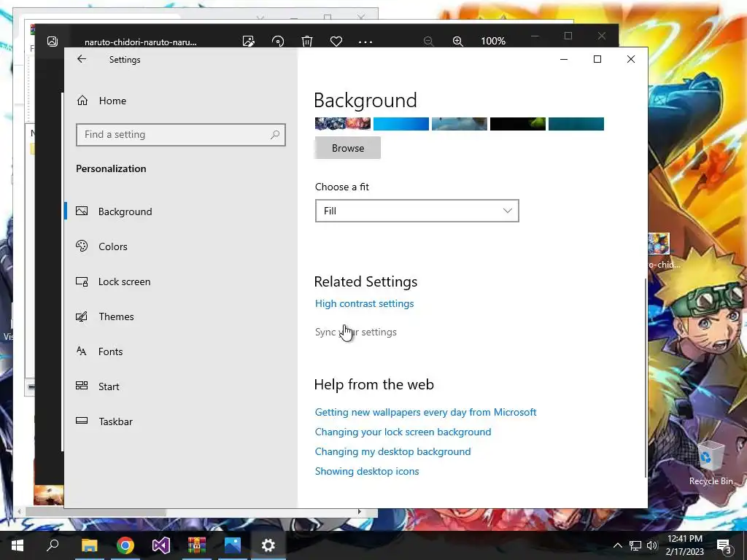Viewport: 747px width, 560px height.
Task: Click the Themes icon in sidebar
Action: [x=82, y=316]
